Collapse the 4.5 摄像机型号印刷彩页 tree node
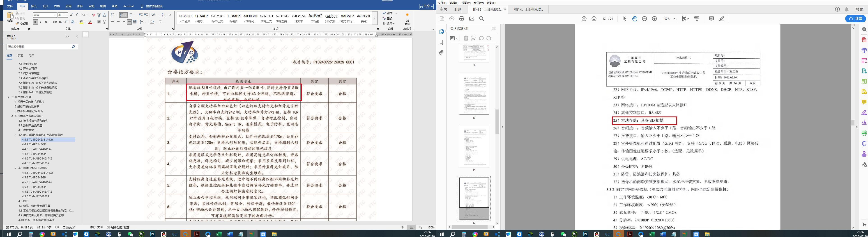Image resolution: width=868 pixels, height=237 pixels. coord(16,168)
